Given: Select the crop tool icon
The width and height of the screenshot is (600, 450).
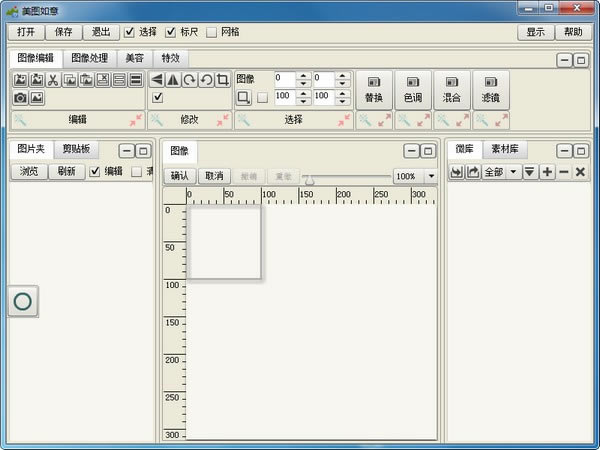Looking at the screenshot, I should click(222, 80).
